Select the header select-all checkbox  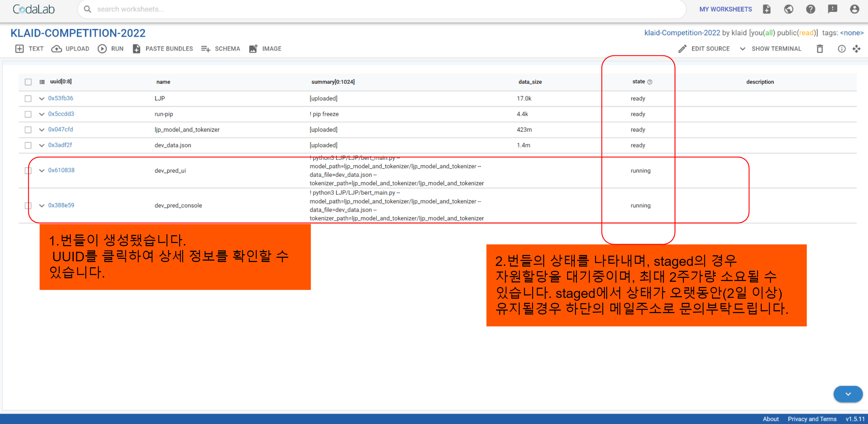click(28, 82)
